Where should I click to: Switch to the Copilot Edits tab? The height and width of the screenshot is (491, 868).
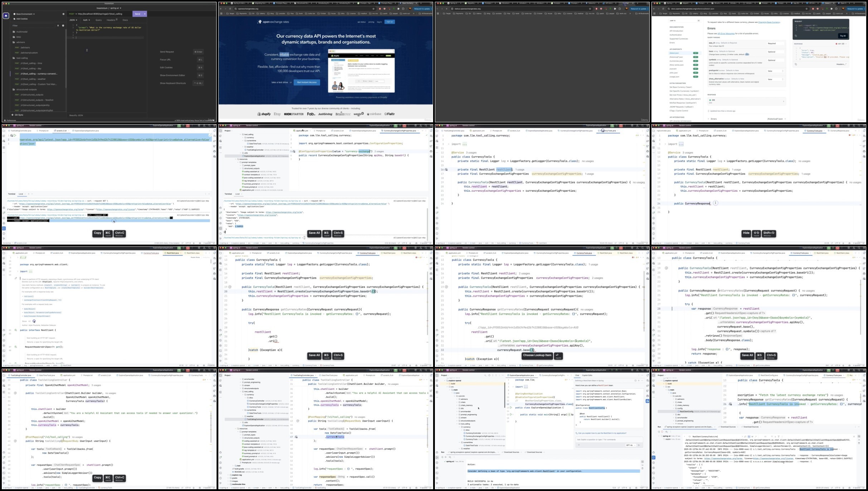587,375
